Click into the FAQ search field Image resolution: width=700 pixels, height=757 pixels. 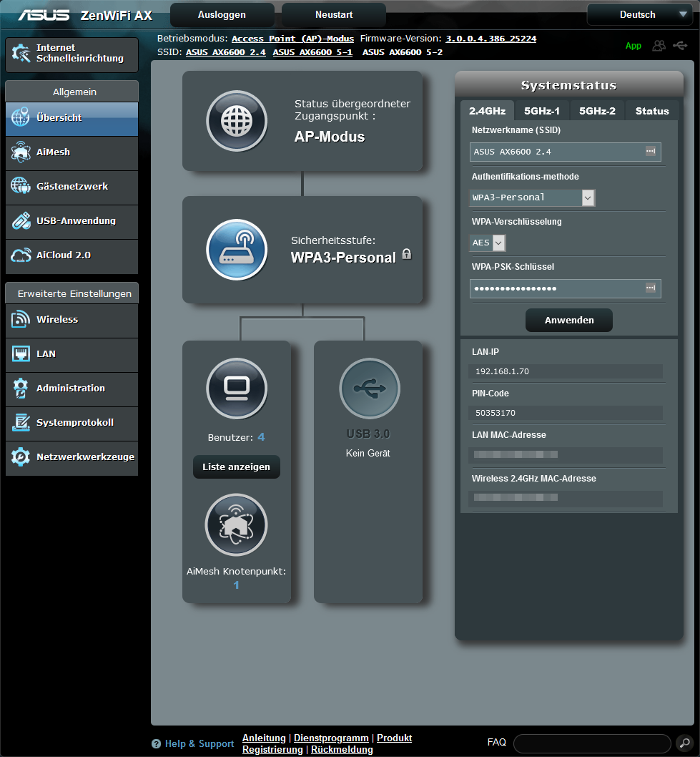pyautogui.click(x=592, y=743)
